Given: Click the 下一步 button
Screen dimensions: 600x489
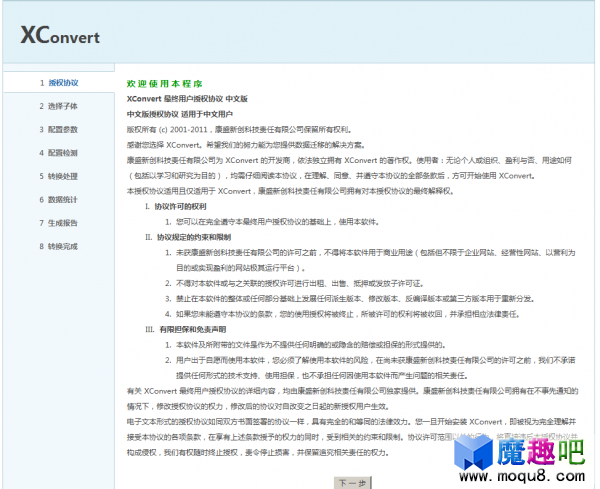Looking at the screenshot, I should 352,483.
